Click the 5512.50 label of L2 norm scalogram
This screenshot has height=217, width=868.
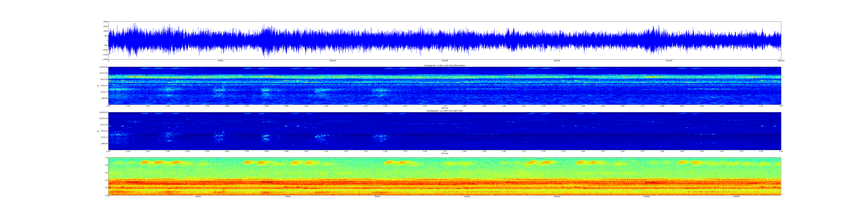(104, 125)
